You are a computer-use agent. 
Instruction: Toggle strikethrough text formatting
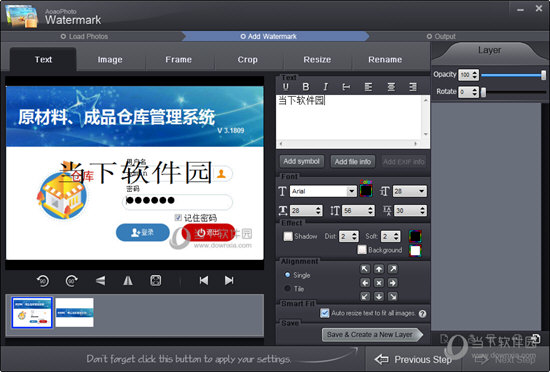[x=346, y=87]
